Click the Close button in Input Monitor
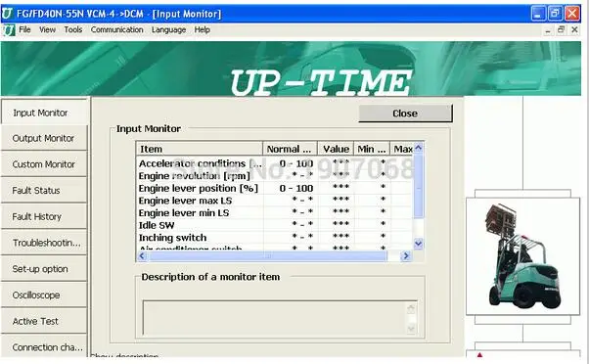 [405, 114]
